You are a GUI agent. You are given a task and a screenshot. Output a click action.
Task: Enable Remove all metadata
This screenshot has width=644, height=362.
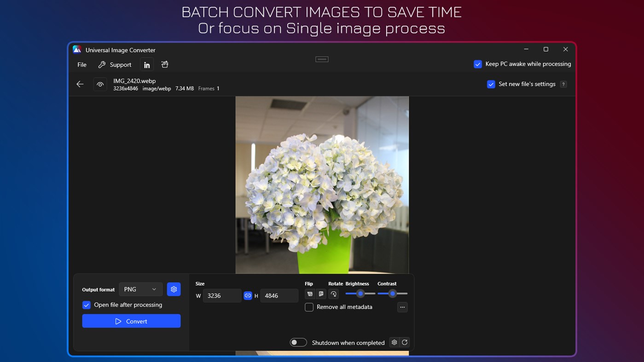(x=309, y=307)
